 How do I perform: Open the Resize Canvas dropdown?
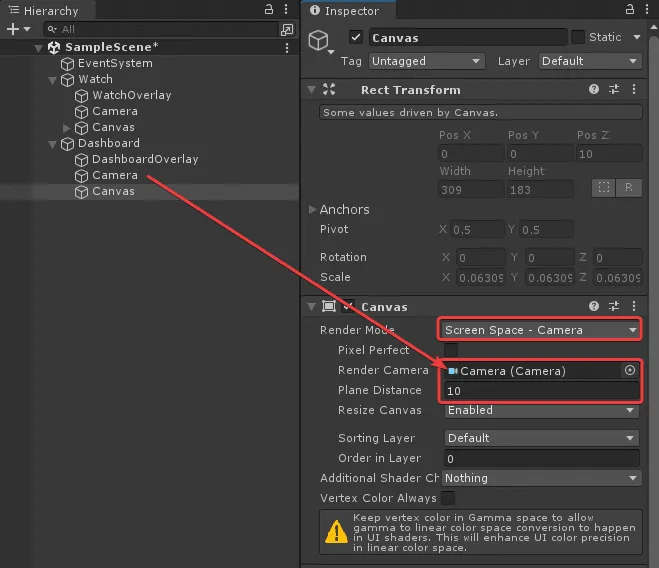542,410
